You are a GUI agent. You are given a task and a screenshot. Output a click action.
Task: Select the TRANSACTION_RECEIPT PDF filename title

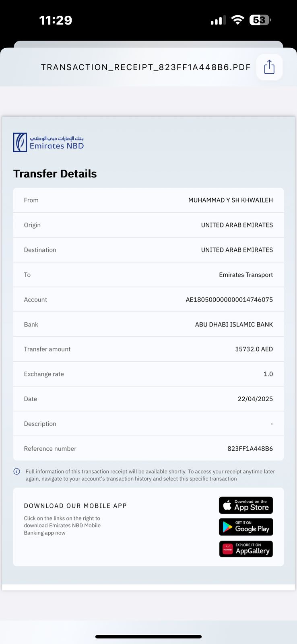(146, 67)
